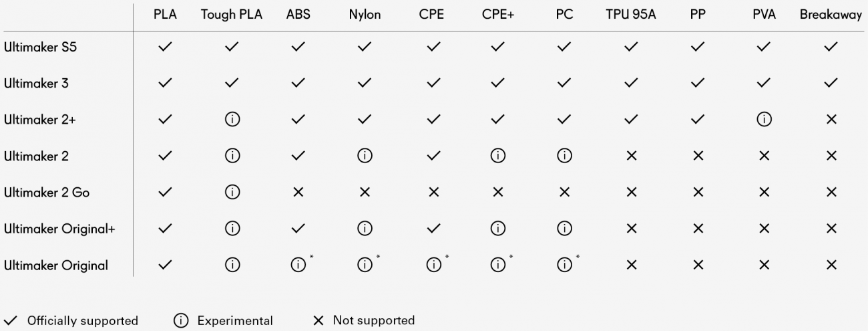
Task: Select the TPU 95A column header
Action: click(631, 15)
